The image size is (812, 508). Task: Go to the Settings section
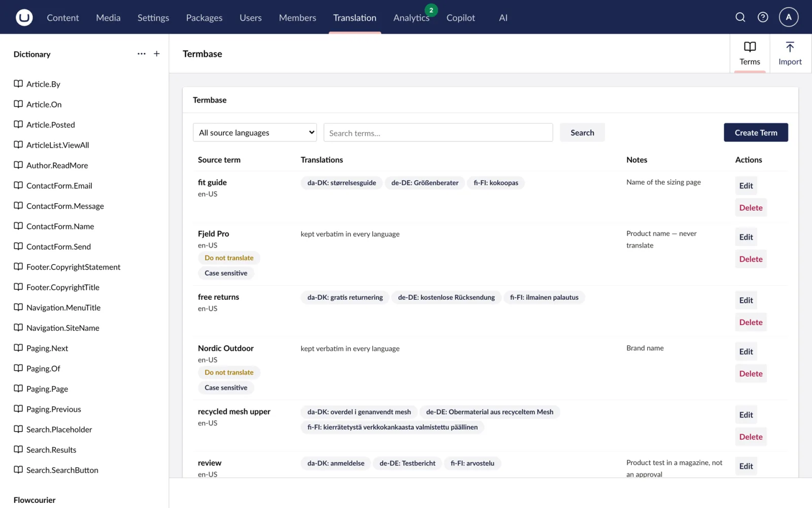pos(153,18)
